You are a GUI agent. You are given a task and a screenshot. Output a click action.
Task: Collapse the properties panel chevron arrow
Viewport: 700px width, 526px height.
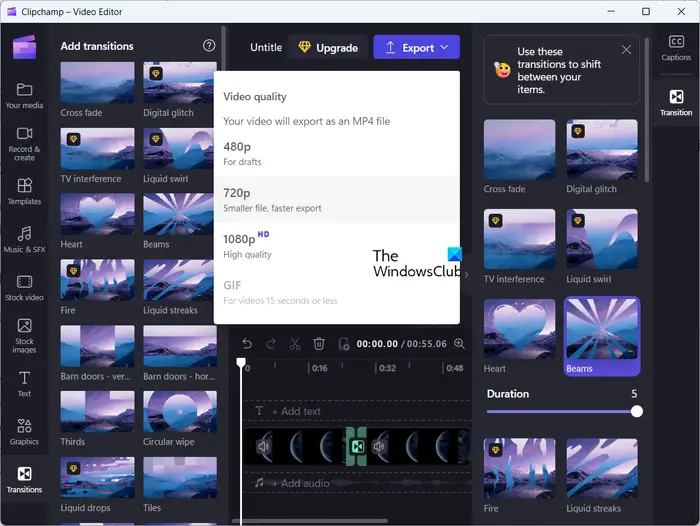click(466, 275)
